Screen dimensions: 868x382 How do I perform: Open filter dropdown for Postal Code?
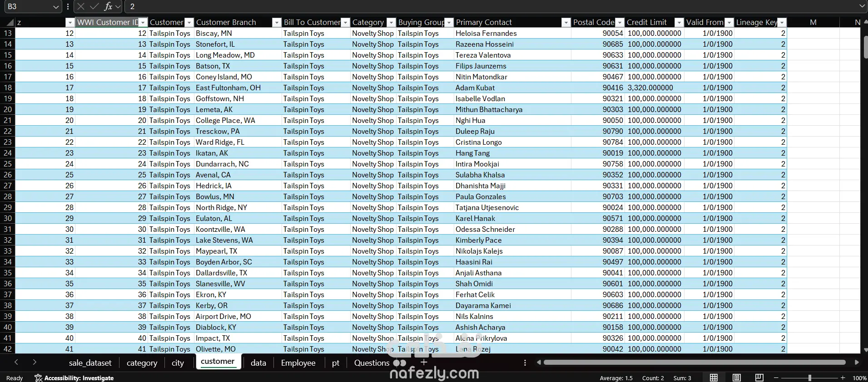(x=620, y=22)
